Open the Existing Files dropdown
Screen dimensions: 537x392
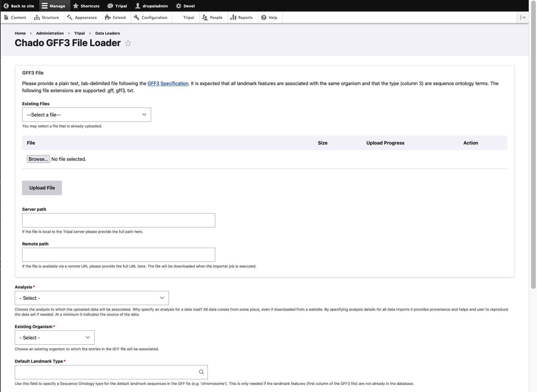point(87,115)
